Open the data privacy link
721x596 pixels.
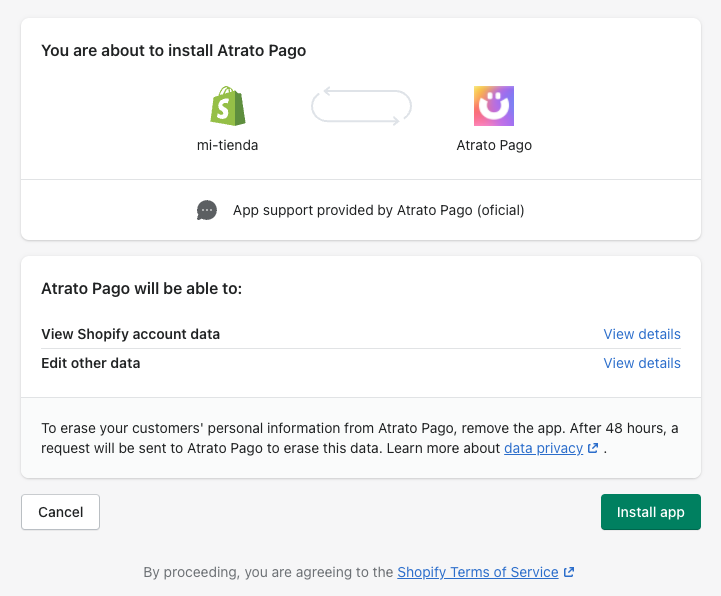click(544, 448)
